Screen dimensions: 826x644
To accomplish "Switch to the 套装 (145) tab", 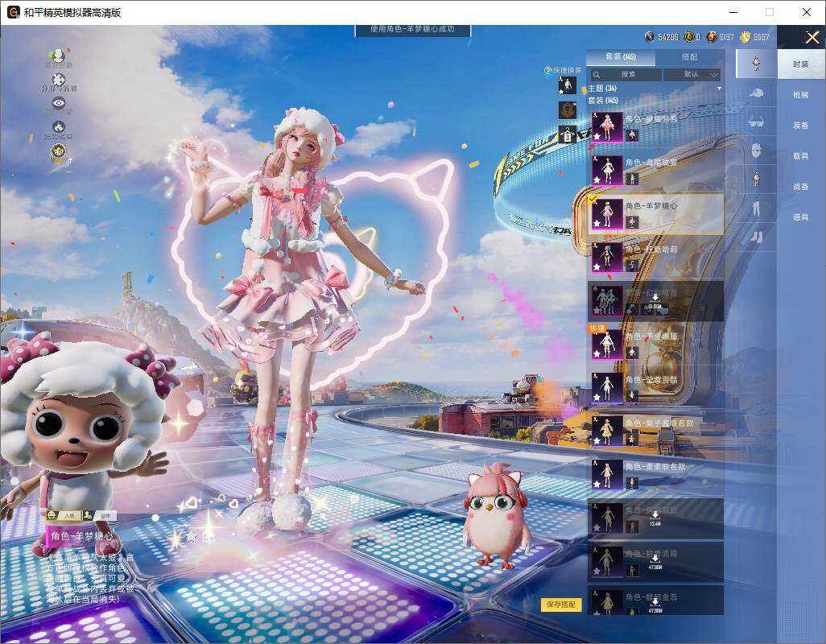I will click(x=621, y=57).
